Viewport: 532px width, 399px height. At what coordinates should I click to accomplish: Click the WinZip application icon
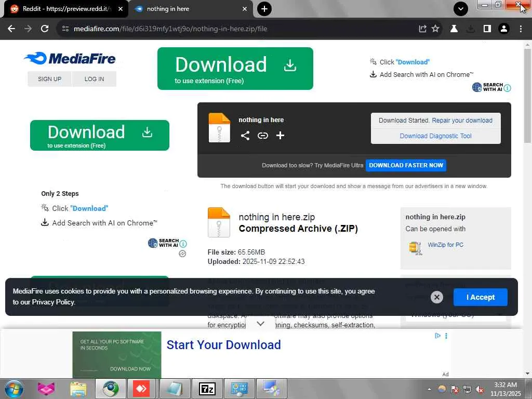[415, 248]
